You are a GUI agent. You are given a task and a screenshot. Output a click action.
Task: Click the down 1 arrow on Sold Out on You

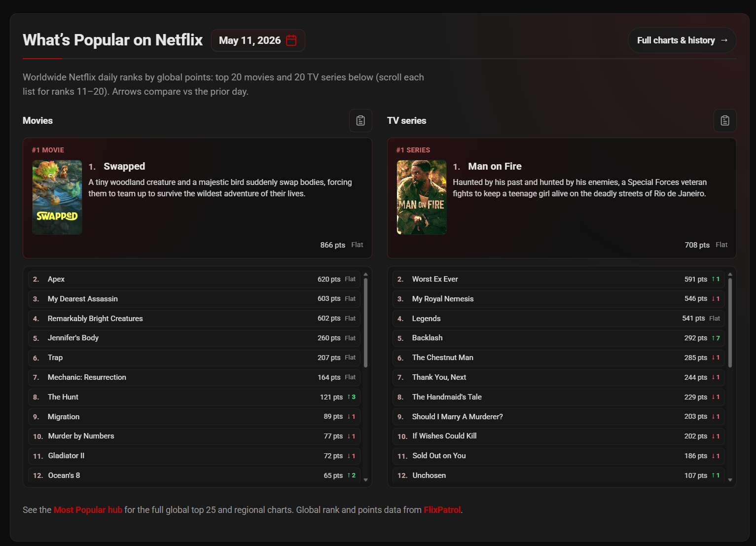(x=716, y=456)
